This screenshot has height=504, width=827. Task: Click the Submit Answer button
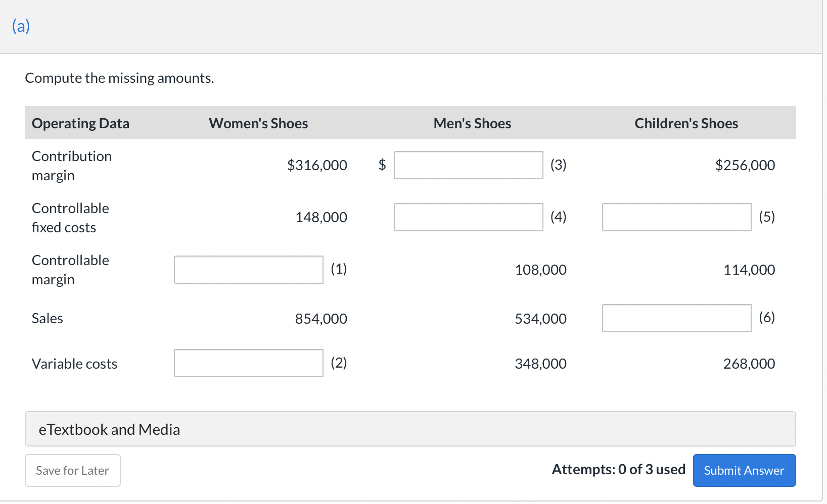point(744,470)
